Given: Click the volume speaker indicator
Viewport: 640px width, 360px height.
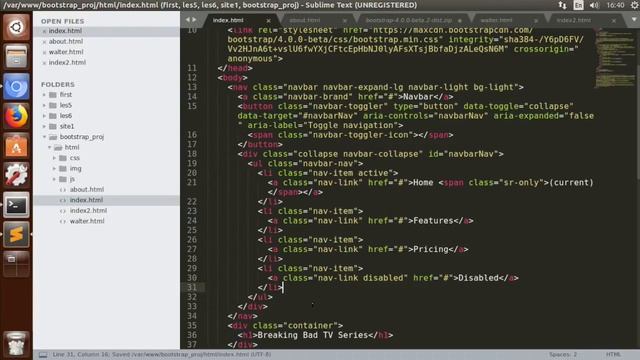Looking at the screenshot, I should [x=594, y=5].
